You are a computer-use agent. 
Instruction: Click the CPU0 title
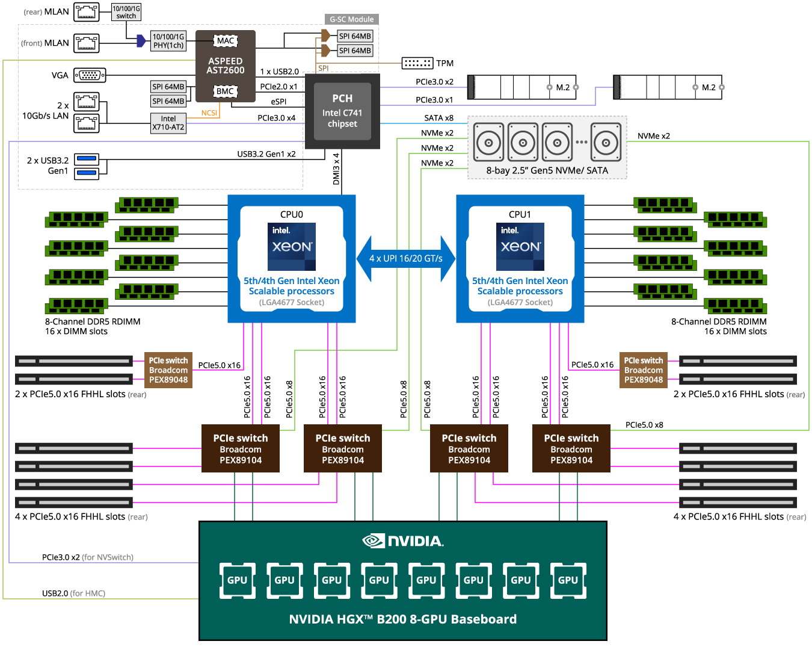(292, 214)
